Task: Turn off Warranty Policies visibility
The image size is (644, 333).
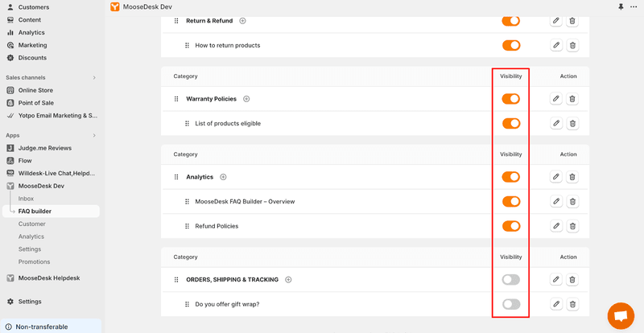Action: click(511, 99)
